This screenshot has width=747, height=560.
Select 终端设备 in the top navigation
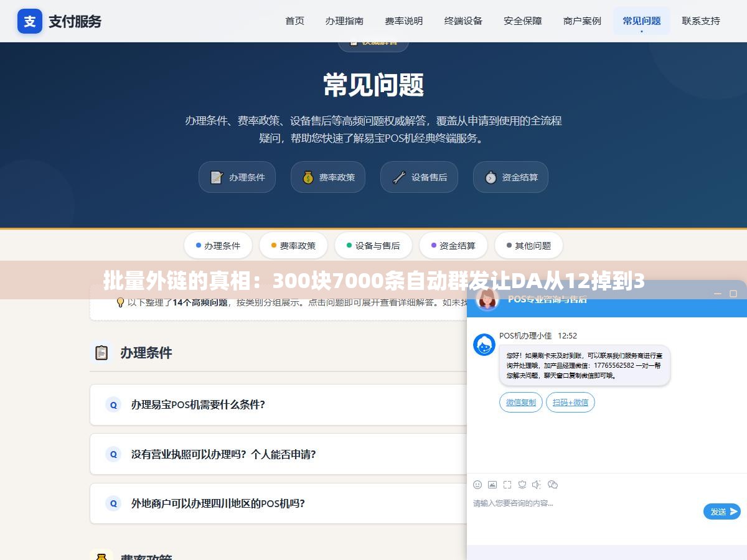tap(463, 21)
